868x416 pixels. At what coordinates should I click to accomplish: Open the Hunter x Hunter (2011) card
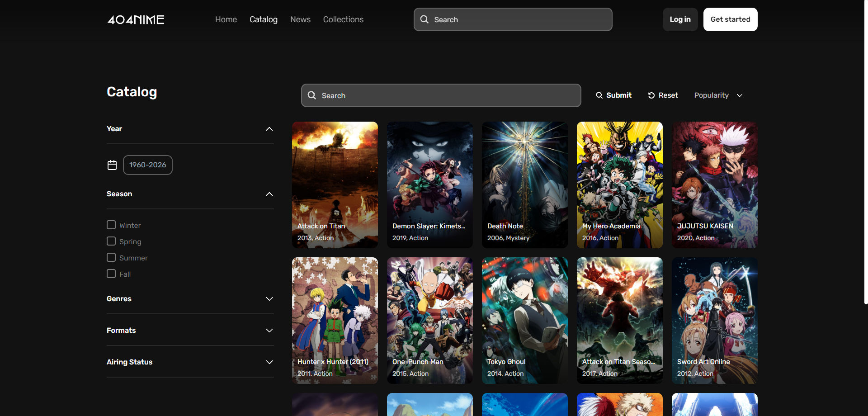coord(335,321)
